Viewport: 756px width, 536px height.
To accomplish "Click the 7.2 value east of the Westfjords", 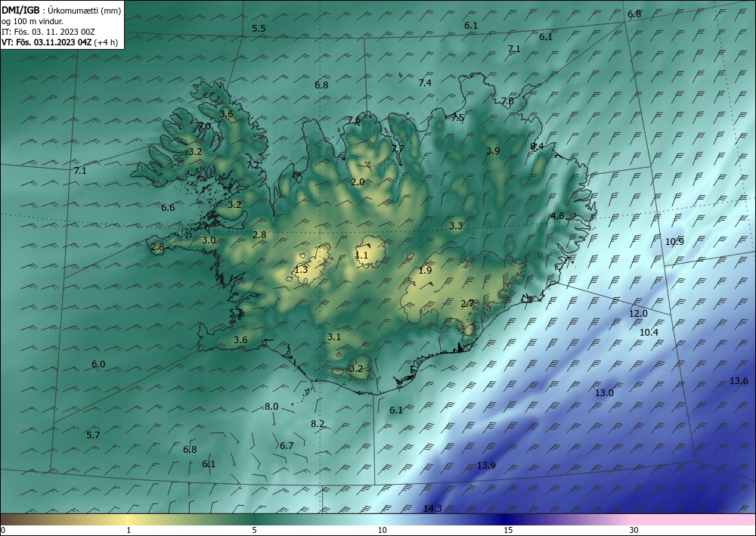I will click(x=253, y=166).
